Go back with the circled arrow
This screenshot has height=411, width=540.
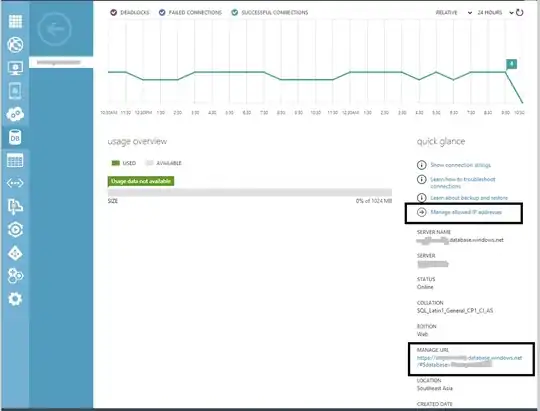(54, 29)
